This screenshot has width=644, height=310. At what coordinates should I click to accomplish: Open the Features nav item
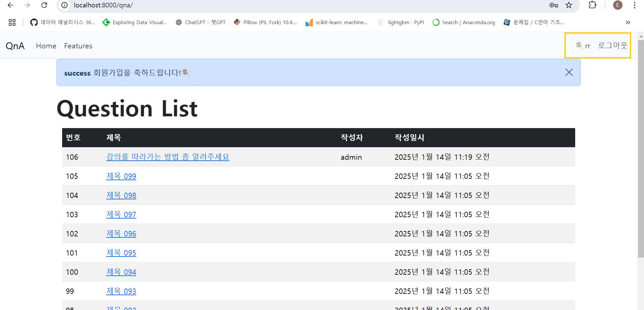[x=78, y=46]
